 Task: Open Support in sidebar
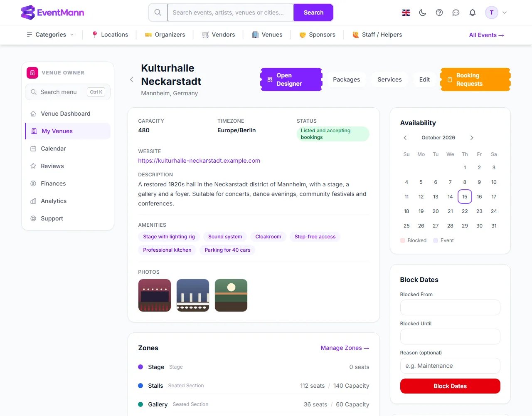68,218
